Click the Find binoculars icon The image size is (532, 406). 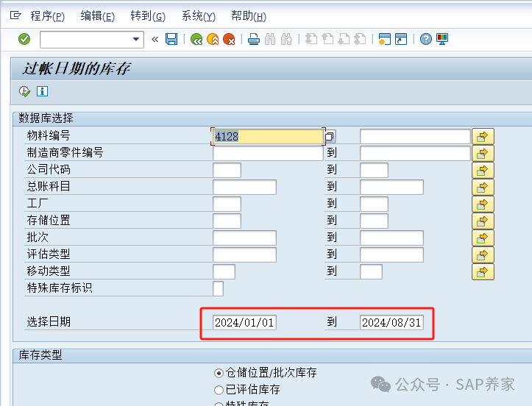click(270, 39)
